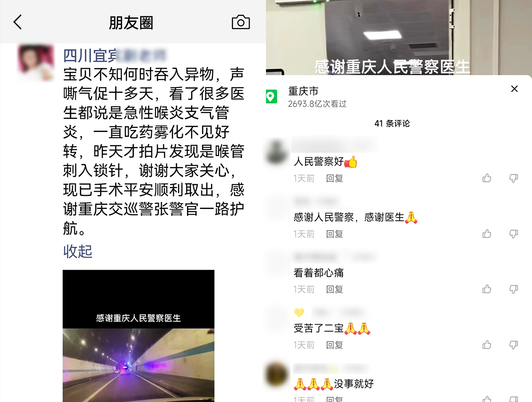Dislike the comment 看着都心痛
532x402 pixels.
pyautogui.click(x=514, y=289)
